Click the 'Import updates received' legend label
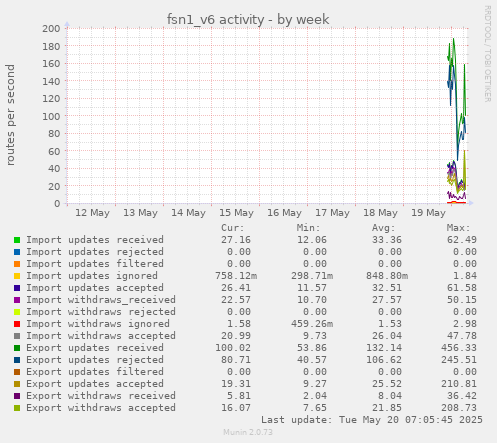Viewport: 497px width, 443px height. 95,240
